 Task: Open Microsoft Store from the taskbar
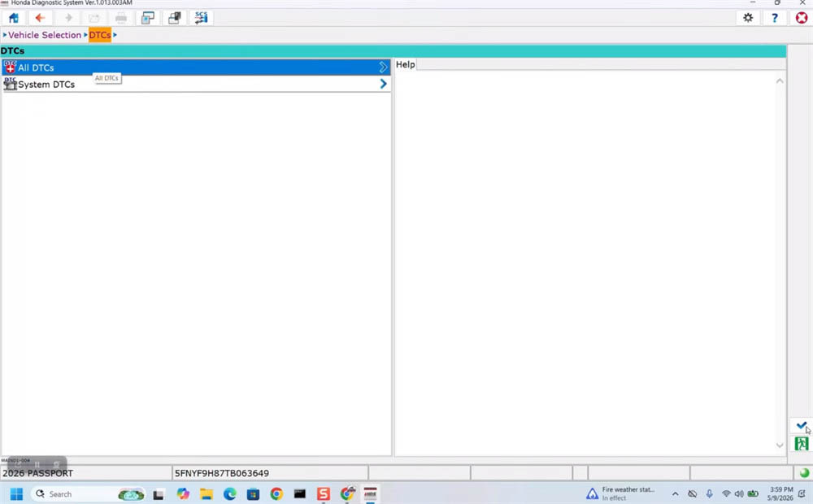tap(253, 494)
